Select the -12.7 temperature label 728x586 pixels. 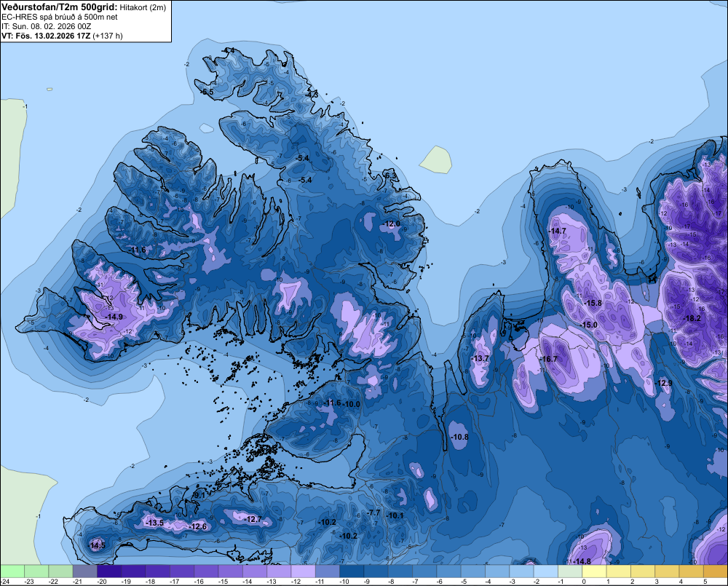coord(253,519)
